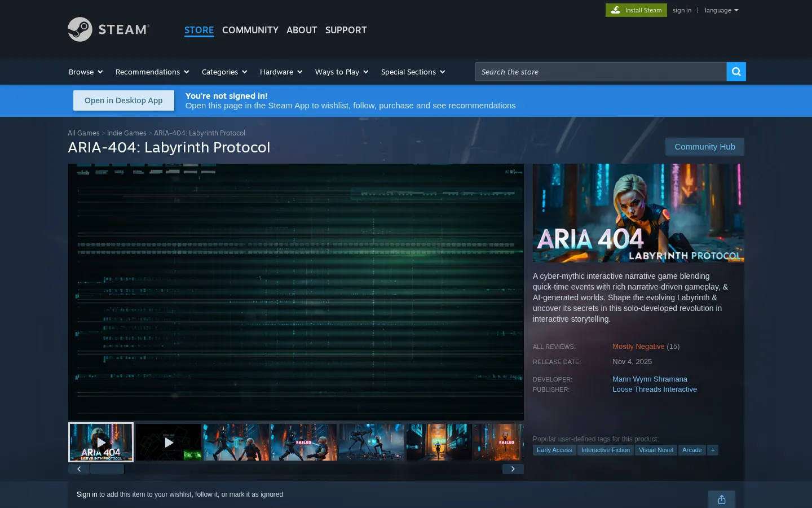Click the Mostly Negative reviews link
This screenshot has height=508, width=812.
point(638,347)
